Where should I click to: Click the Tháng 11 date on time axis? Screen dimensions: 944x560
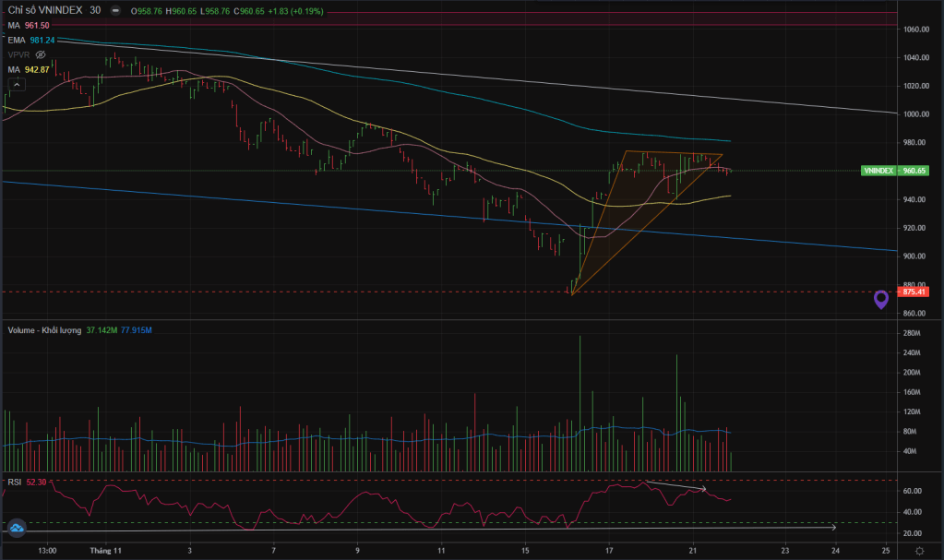(x=107, y=550)
